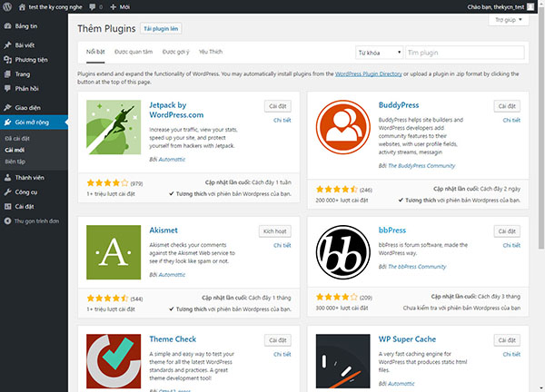Click the Tải plugin lên upload button

(x=161, y=29)
